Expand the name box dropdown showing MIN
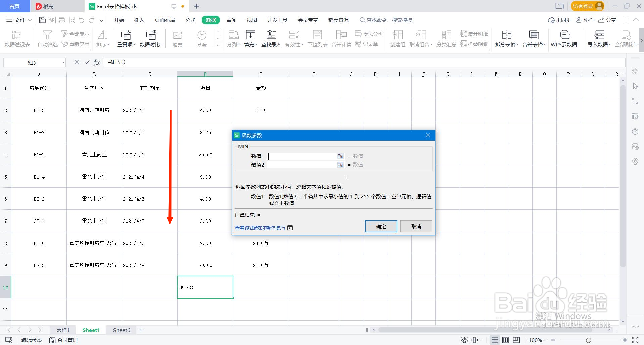The width and height of the screenshot is (644, 345). click(63, 63)
